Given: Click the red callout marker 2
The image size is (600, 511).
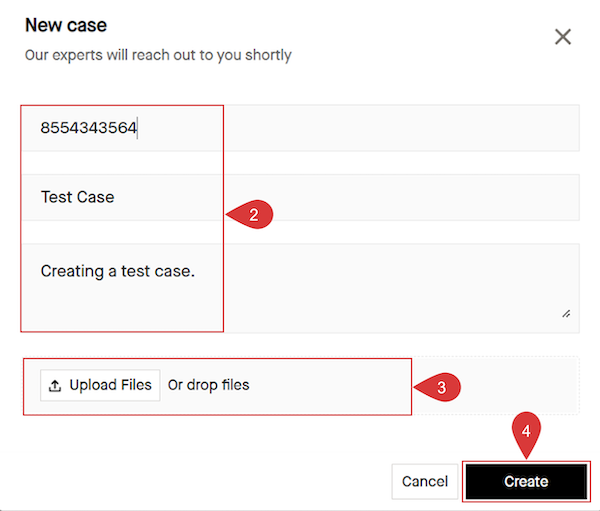Looking at the screenshot, I should [252, 214].
